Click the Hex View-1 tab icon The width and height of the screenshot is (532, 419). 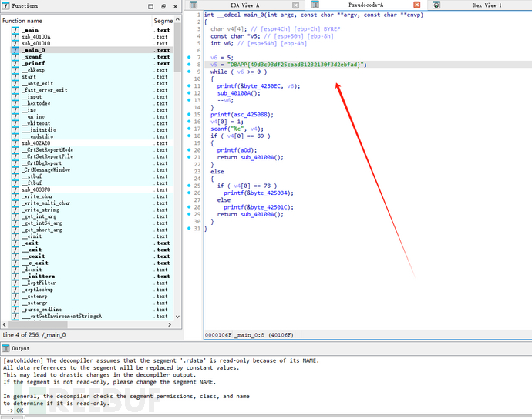437,5
